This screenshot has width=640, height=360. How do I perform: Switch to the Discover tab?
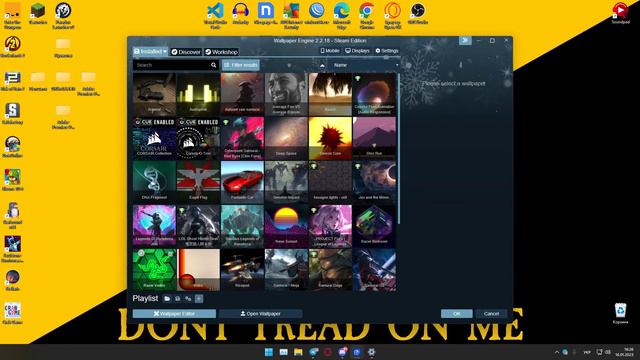coord(186,52)
